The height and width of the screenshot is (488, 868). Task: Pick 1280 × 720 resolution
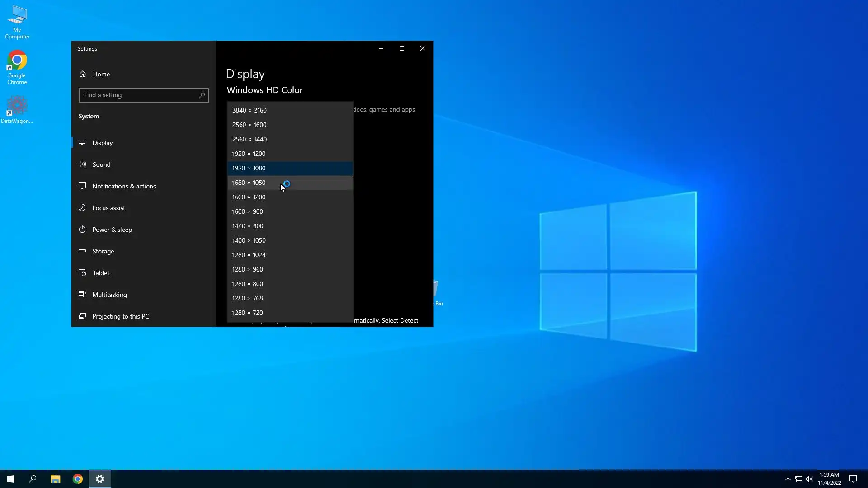coord(247,313)
